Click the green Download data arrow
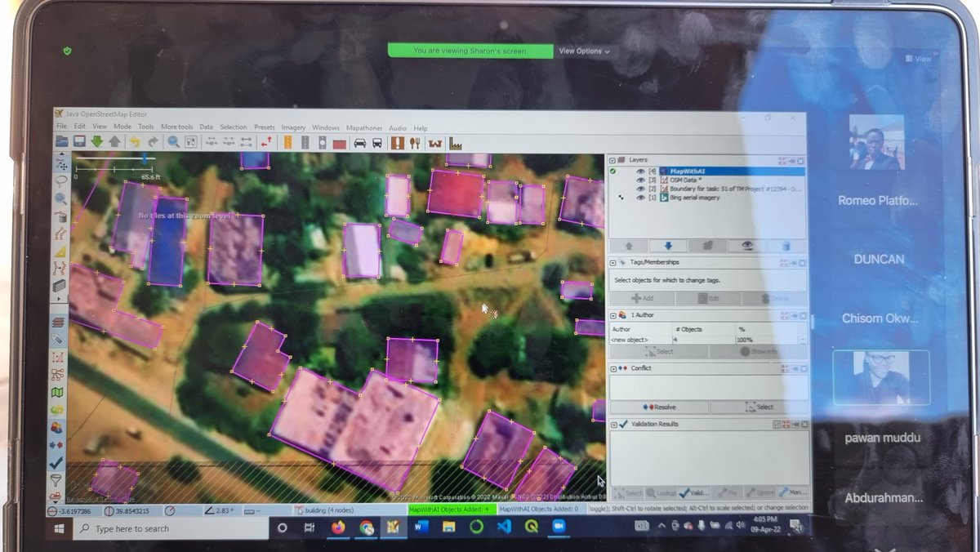980x552 pixels. click(97, 142)
